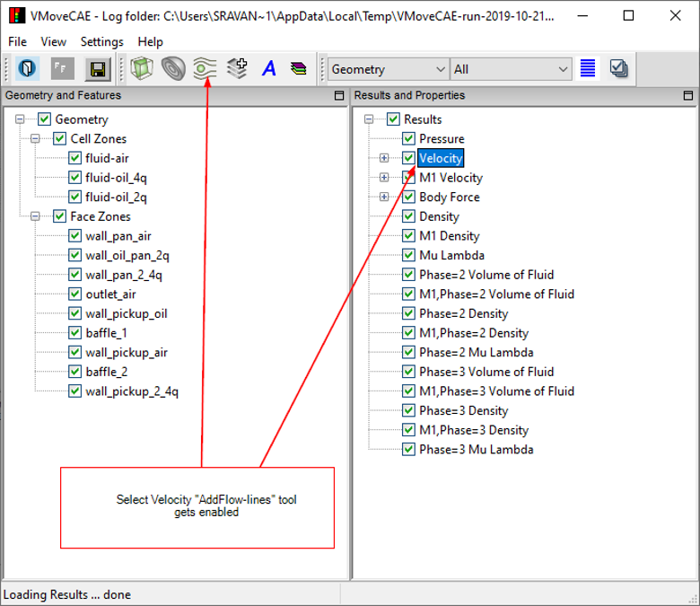Select the M1,Phase=3 Density item
This screenshot has width=700, height=606.
pyautogui.click(x=474, y=430)
